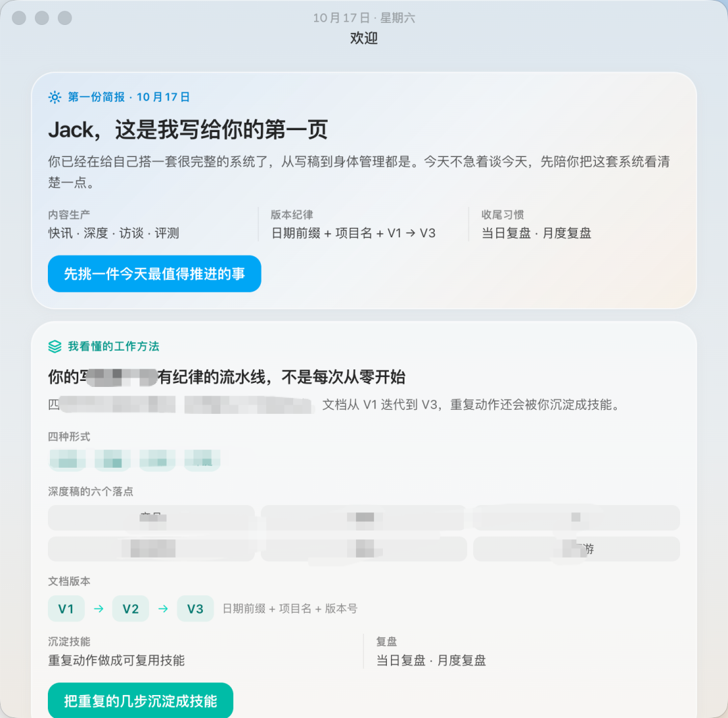
Task: Click text 快讯 · 深度 · 访谈 · 评测
Action: click(x=114, y=233)
